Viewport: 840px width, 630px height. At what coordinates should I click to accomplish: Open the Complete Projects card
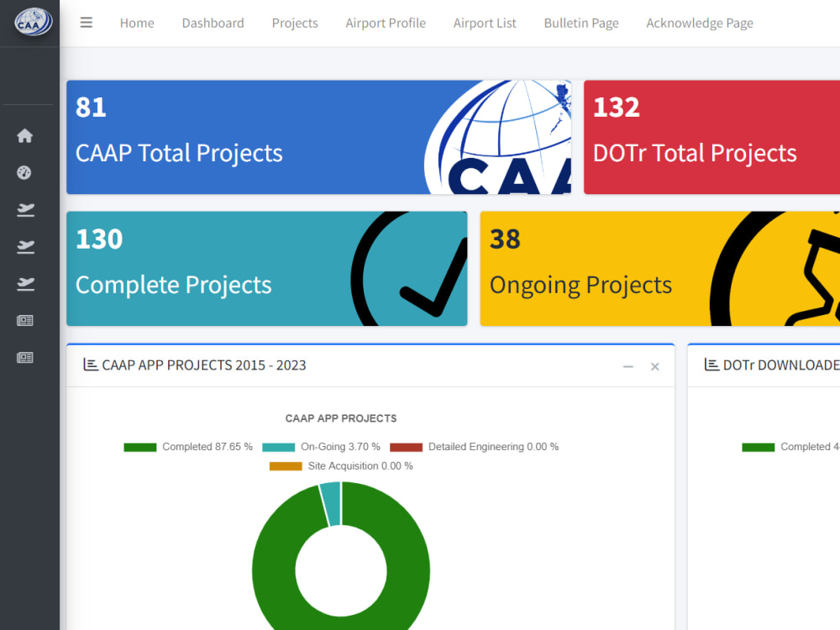267,269
